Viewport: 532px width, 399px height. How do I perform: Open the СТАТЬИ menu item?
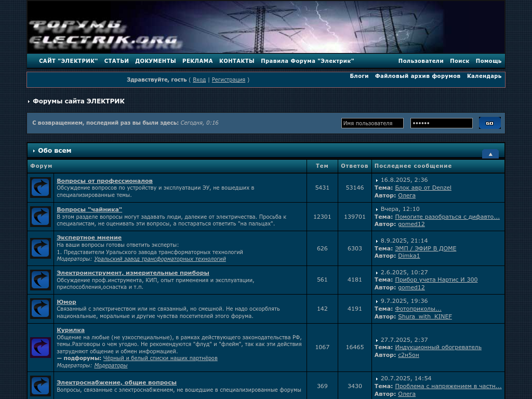116,61
